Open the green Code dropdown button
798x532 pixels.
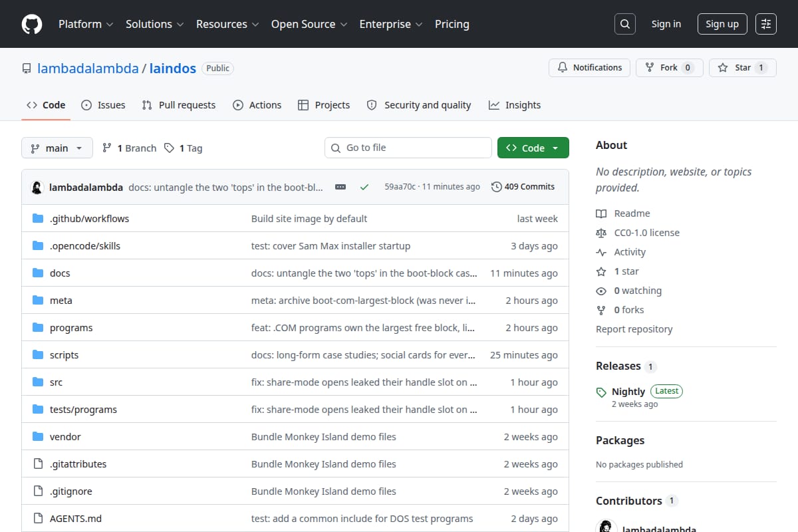pos(533,148)
